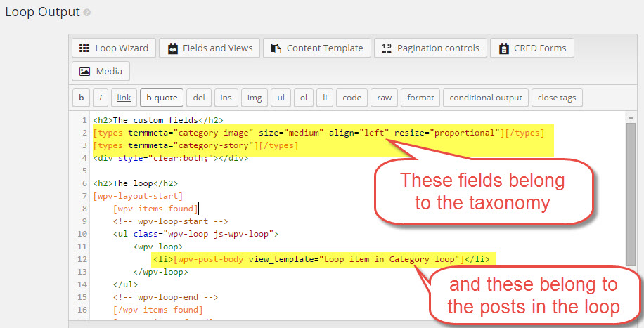Open the Loop Output help icon
The image size is (644, 328).
point(86,13)
